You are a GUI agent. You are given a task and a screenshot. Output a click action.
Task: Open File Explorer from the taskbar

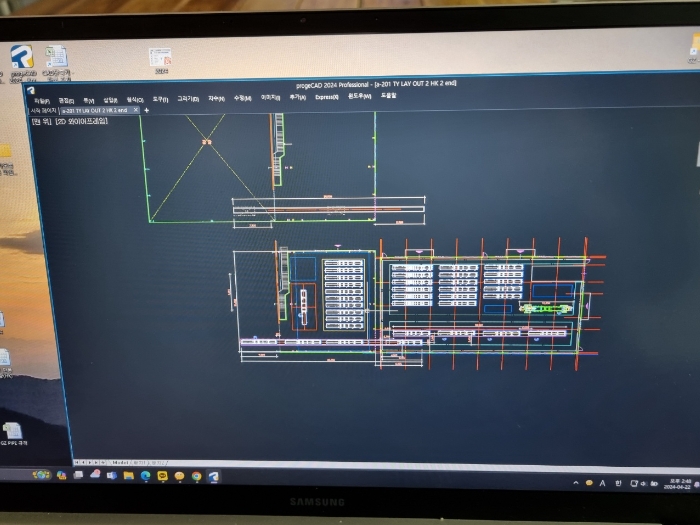pyautogui.click(x=129, y=475)
